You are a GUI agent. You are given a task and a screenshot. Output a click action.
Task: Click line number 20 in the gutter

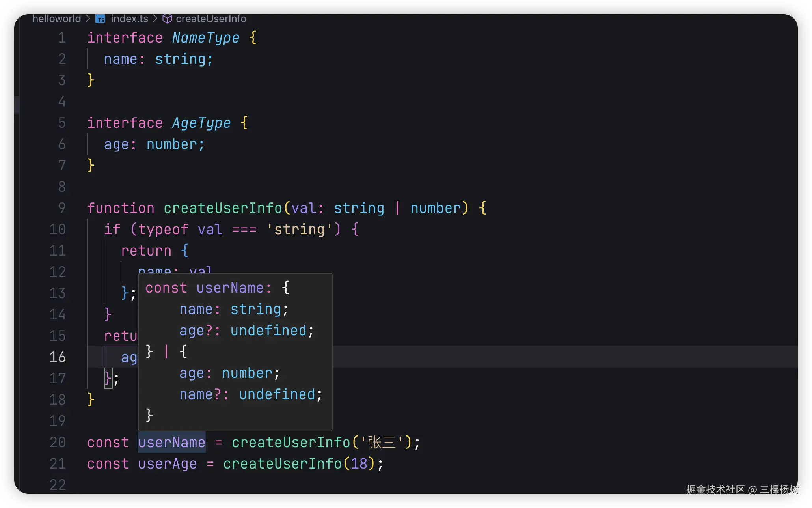58,442
